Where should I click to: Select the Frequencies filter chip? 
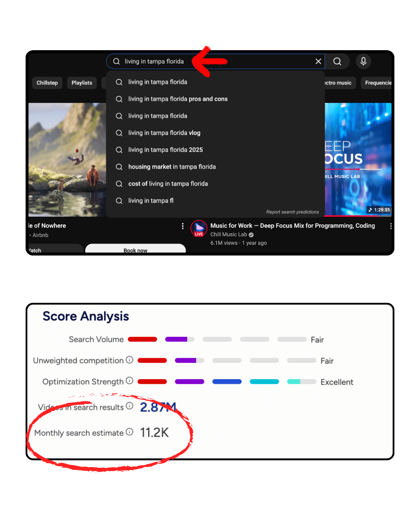(377, 83)
